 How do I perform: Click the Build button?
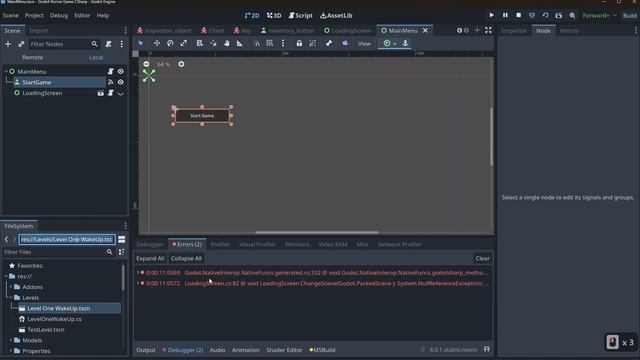click(629, 16)
